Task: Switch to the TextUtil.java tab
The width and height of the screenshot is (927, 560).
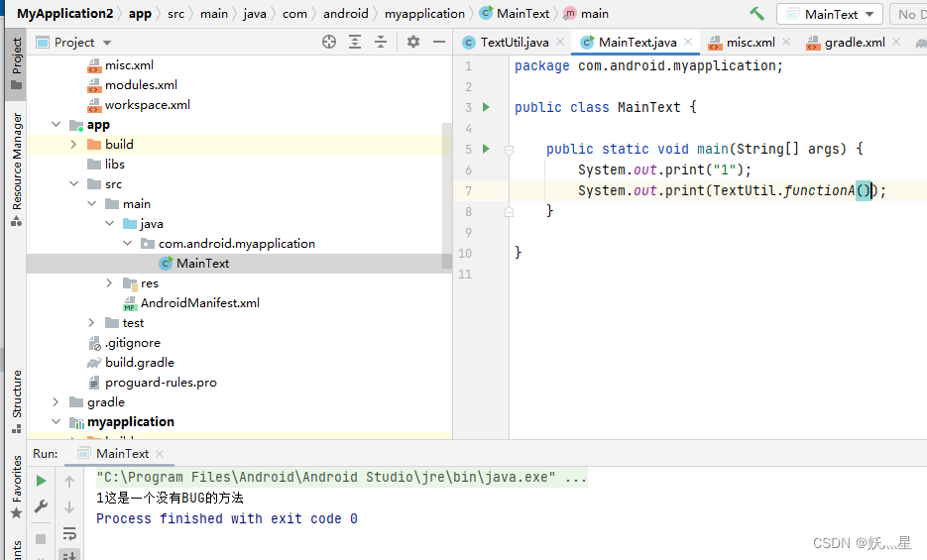Action: [515, 42]
